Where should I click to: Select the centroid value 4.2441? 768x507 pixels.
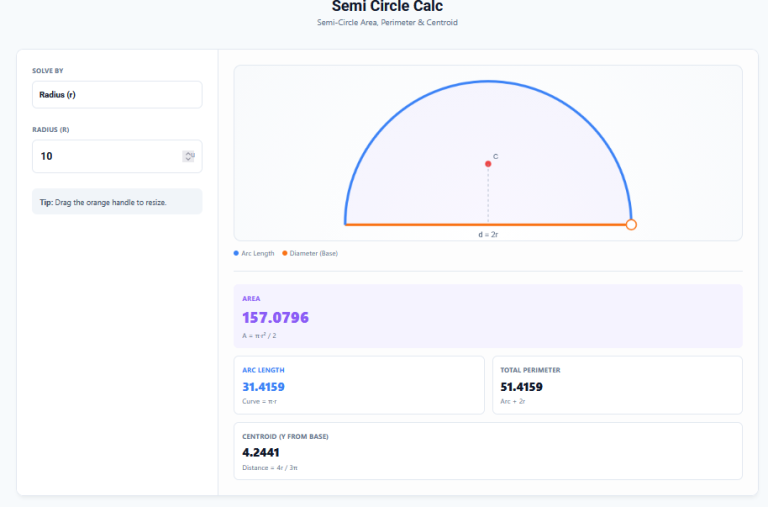(x=261, y=453)
